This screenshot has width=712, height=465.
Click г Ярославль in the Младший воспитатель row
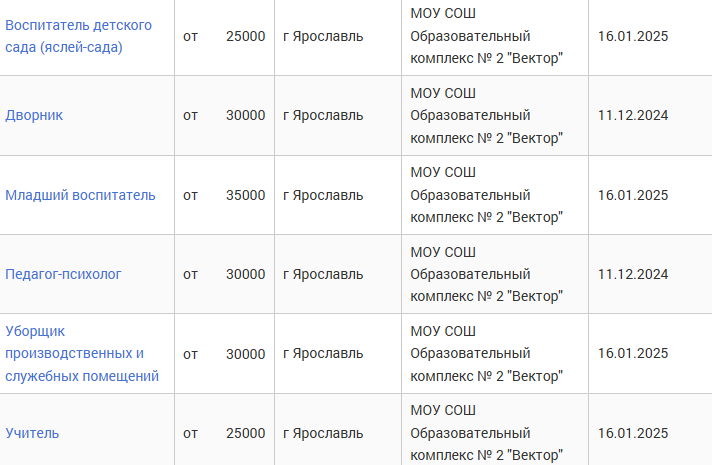[x=323, y=196]
